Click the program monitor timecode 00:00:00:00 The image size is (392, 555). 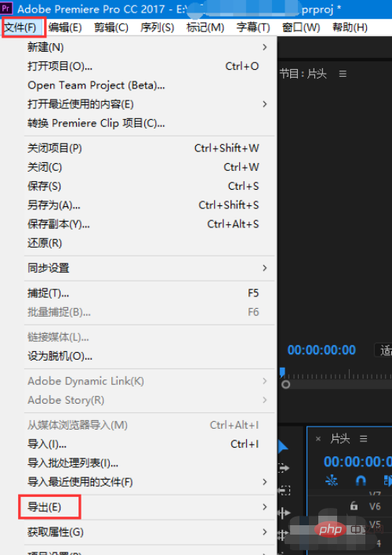321,350
